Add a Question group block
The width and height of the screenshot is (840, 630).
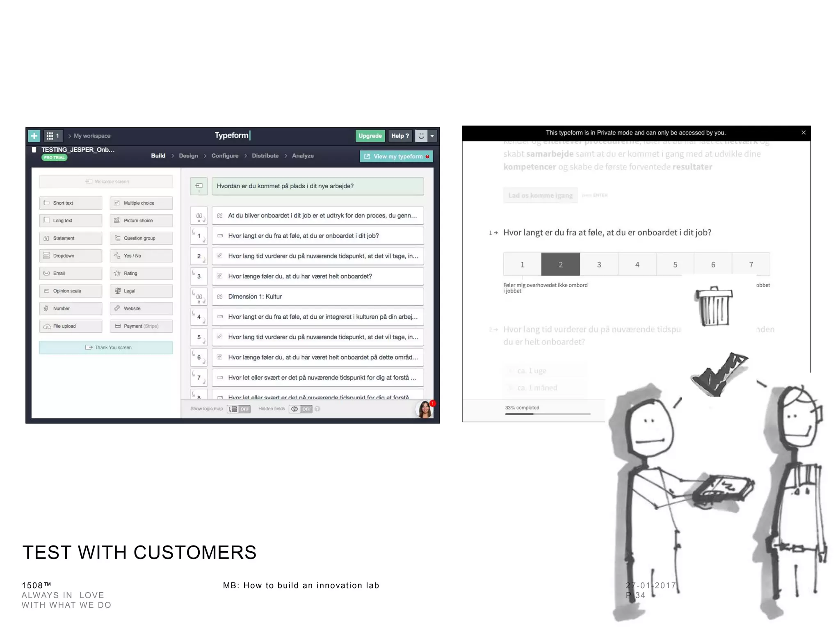[141, 238]
